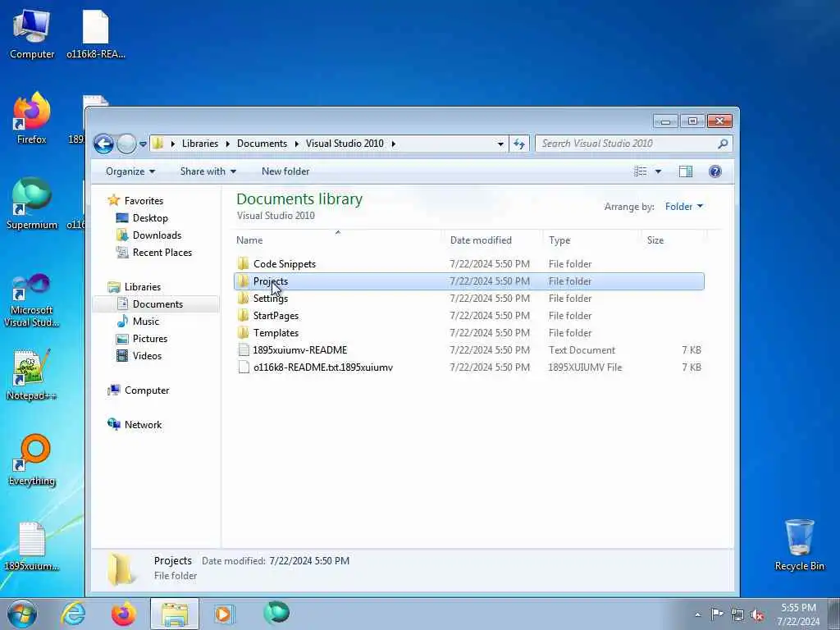
Task: Open the More view options dropdown
Action: 659,171
